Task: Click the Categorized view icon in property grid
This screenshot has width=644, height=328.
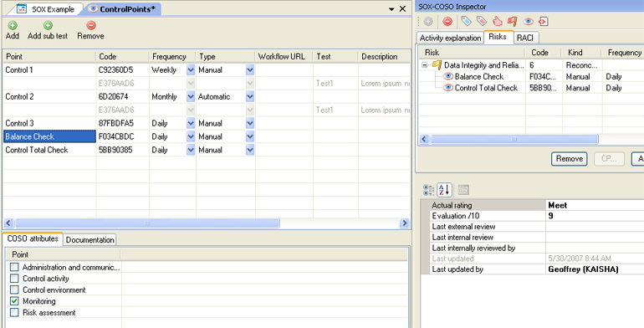Action: 428,189
